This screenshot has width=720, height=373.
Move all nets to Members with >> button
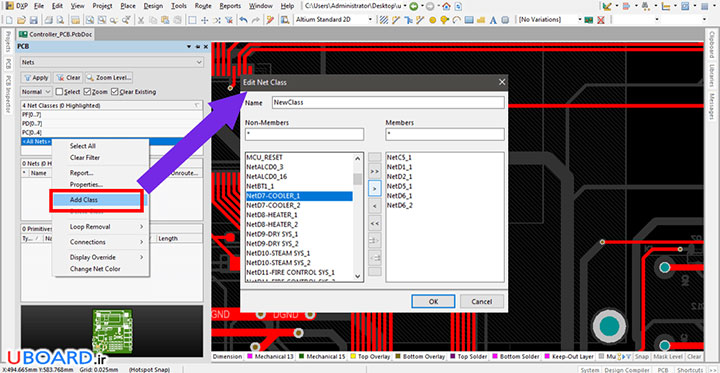point(375,171)
